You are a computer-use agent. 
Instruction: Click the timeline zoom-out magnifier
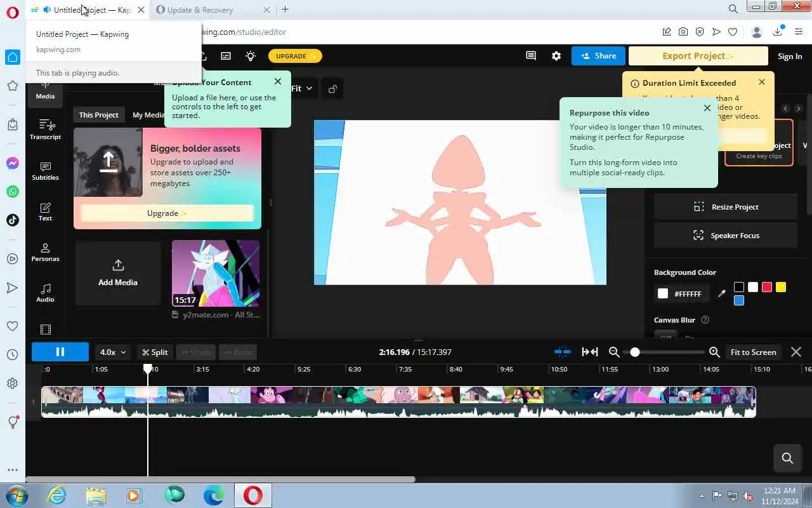(613, 352)
